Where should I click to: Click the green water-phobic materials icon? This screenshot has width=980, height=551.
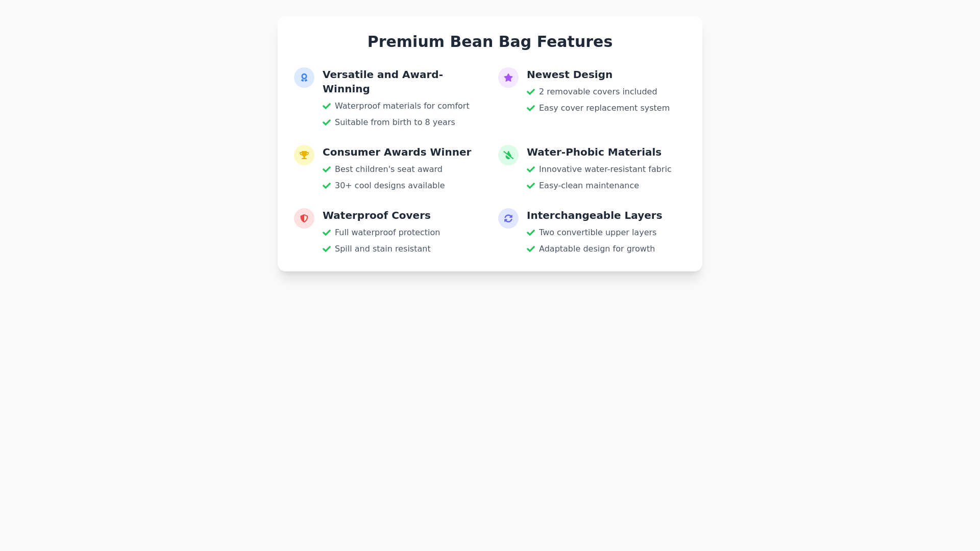[x=508, y=155]
